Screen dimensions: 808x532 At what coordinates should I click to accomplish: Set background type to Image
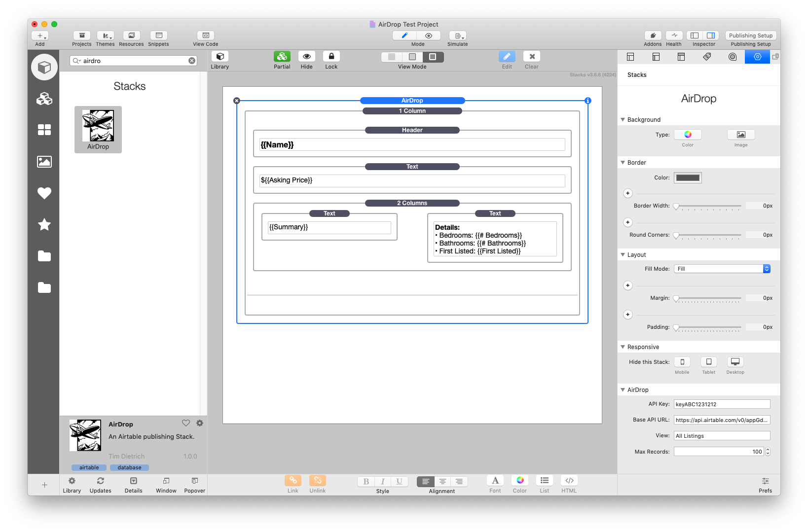[741, 135]
